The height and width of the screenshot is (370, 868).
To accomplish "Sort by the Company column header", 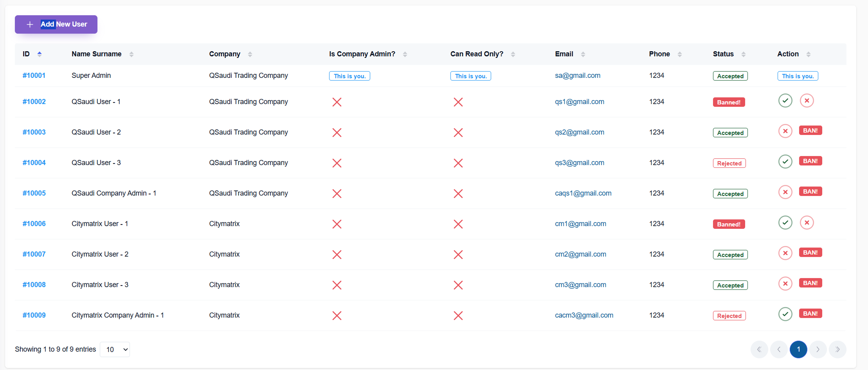I will (225, 54).
